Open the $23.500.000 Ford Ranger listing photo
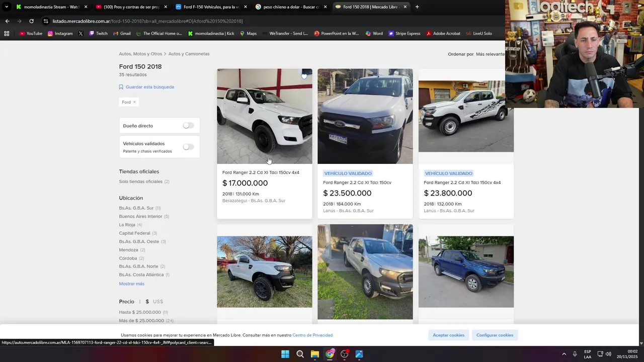The height and width of the screenshot is (362, 644). [365, 116]
